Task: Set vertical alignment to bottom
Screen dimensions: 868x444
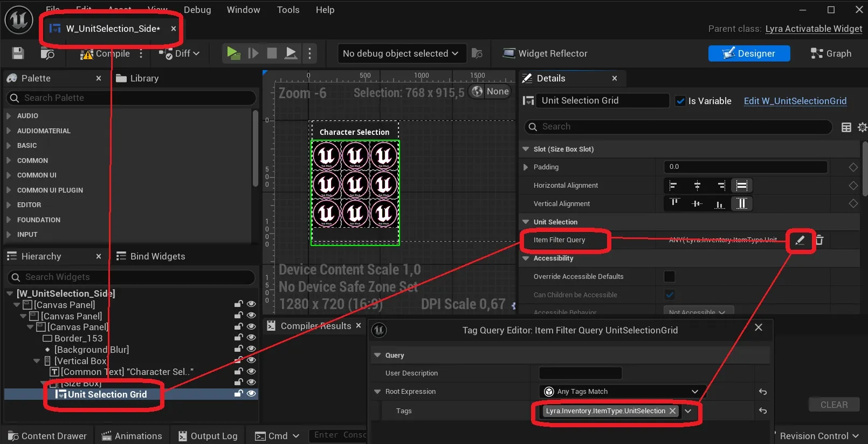Action: click(720, 203)
